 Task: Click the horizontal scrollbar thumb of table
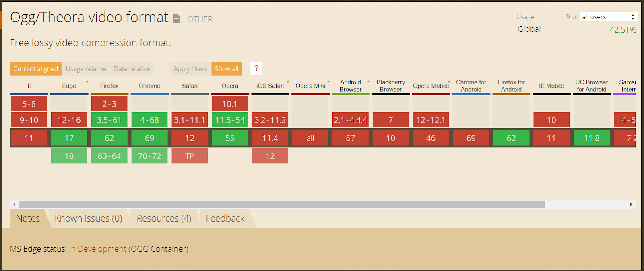click(281, 205)
